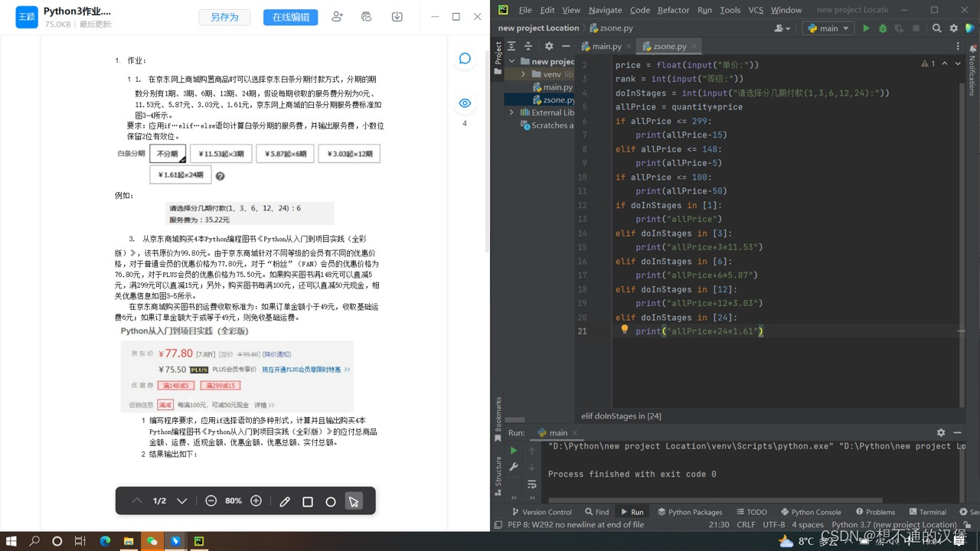Open the VCS menu in PyCharm

click(x=756, y=10)
